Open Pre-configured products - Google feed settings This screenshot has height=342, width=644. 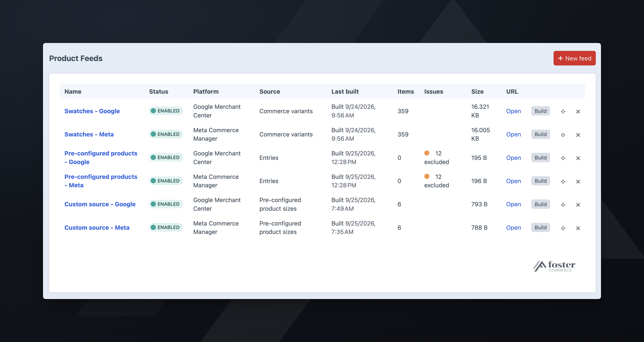tap(101, 158)
